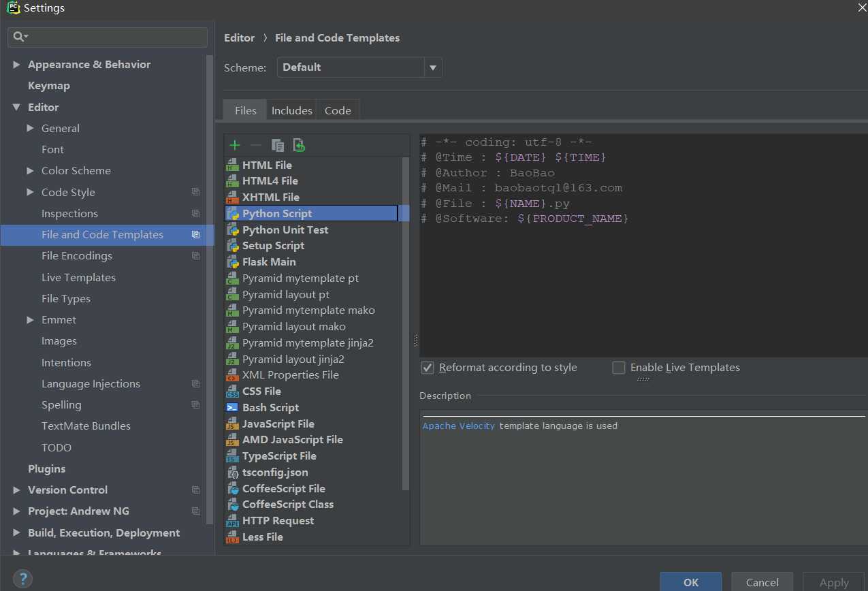Viewport: 868px width, 591px height.
Task: Enable the Live Templates checkbox
Action: pyautogui.click(x=619, y=368)
